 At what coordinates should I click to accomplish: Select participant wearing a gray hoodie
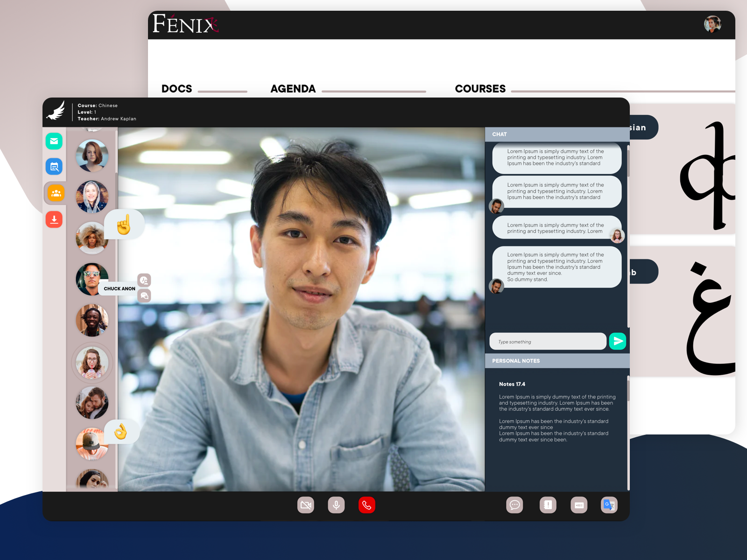(92, 196)
